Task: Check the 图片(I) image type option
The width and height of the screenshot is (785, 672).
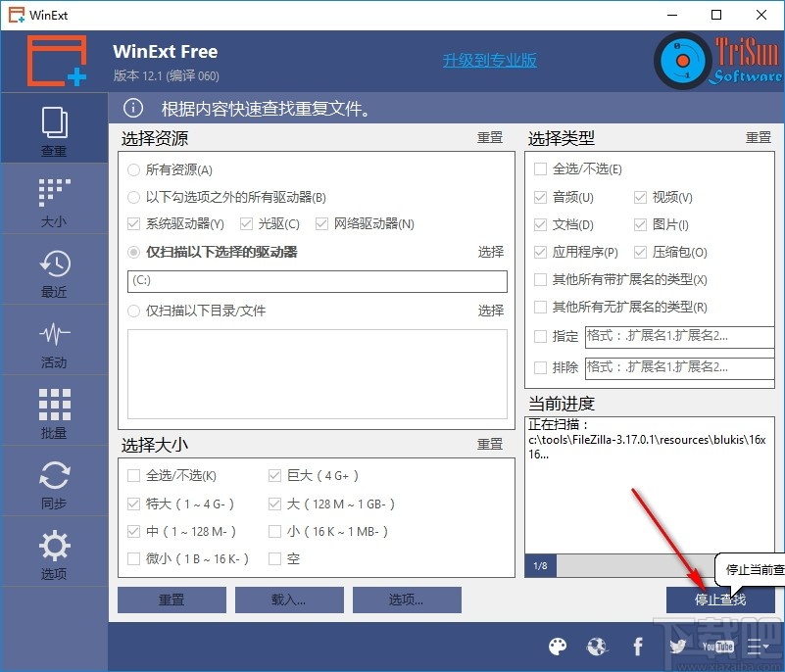Action: [639, 224]
